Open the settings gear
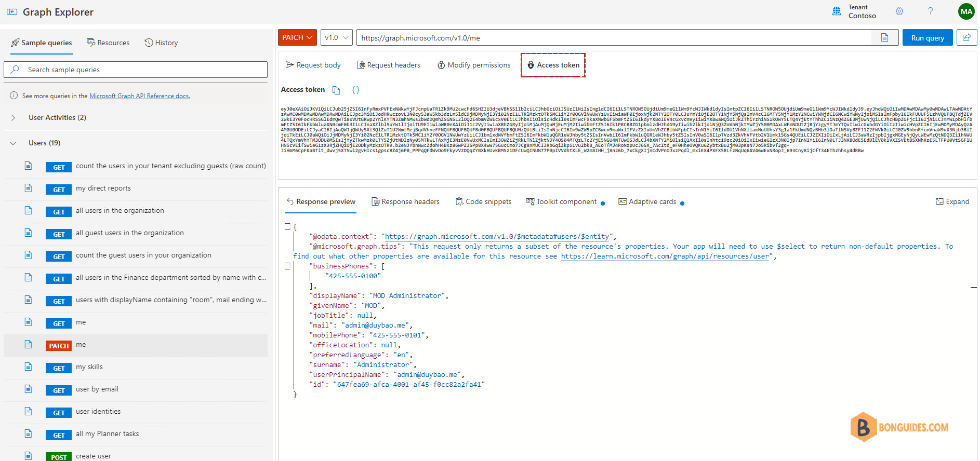Screen dimensions: 980x461 coord(899,11)
